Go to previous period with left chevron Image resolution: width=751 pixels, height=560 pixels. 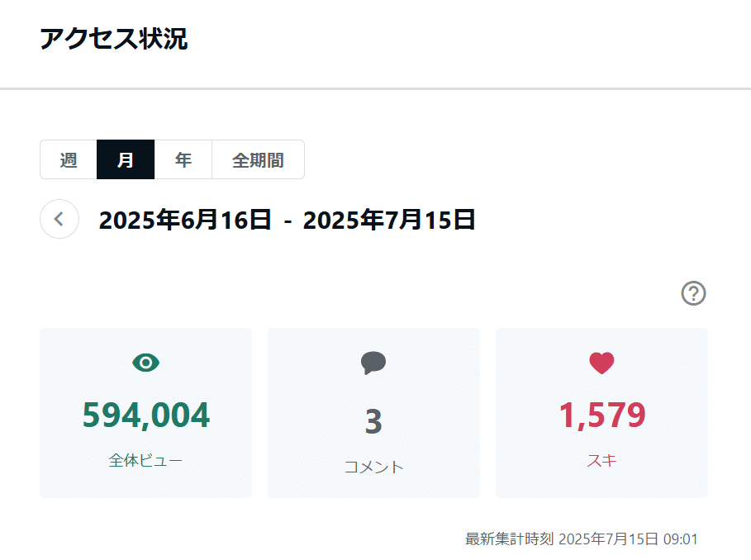(x=59, y=219)
